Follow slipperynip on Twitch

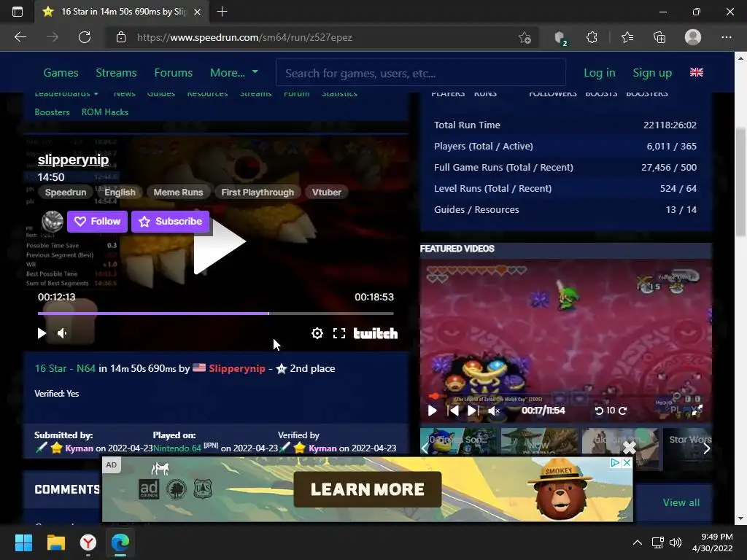(x=97, y=222)
